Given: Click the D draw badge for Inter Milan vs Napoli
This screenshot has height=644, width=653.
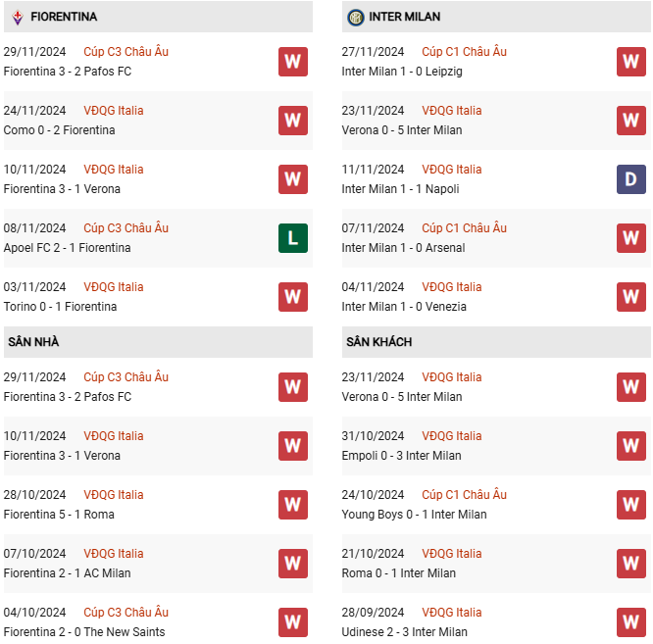Looking at the screenshot, I should click(x=630, y=179).
